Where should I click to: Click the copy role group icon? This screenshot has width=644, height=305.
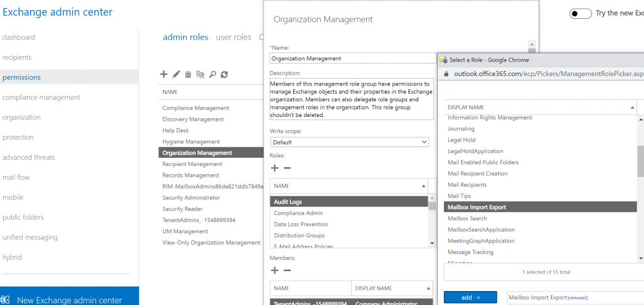pyautogui.click(x=200, y=74)
